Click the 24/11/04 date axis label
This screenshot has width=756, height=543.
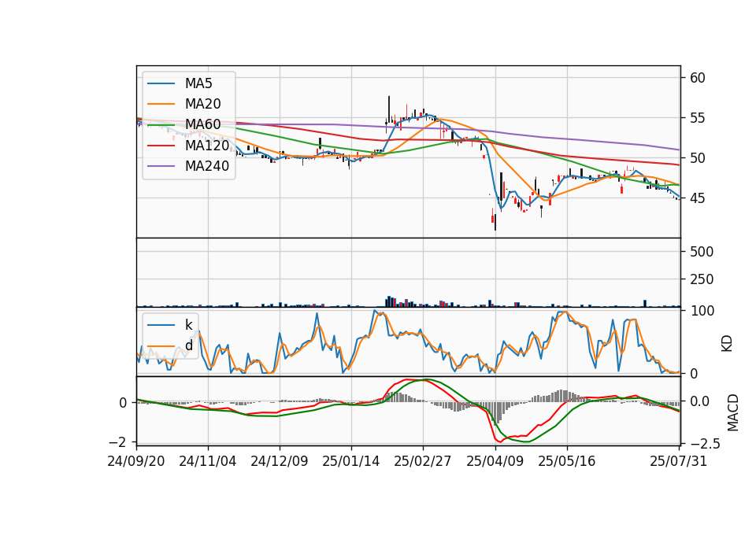(x=208, y=461)
